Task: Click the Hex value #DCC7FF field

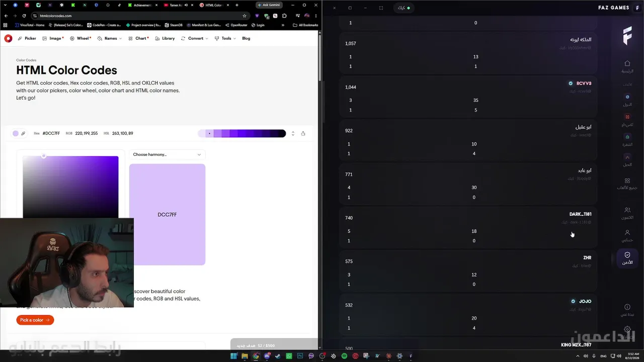Action: [x=51, y=133]
